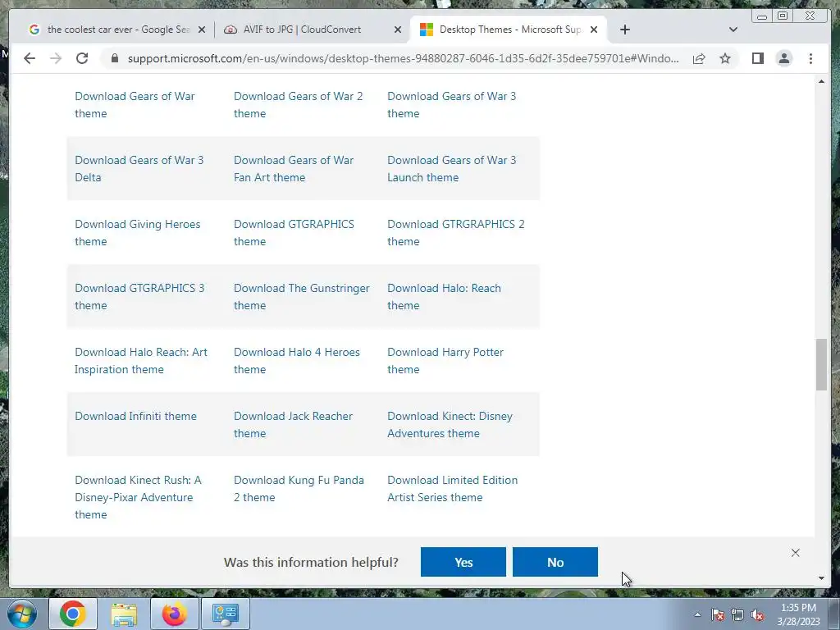Go back with the browser back arrow
The width and height of the screenshot is (840, 630).
point(30,58)
